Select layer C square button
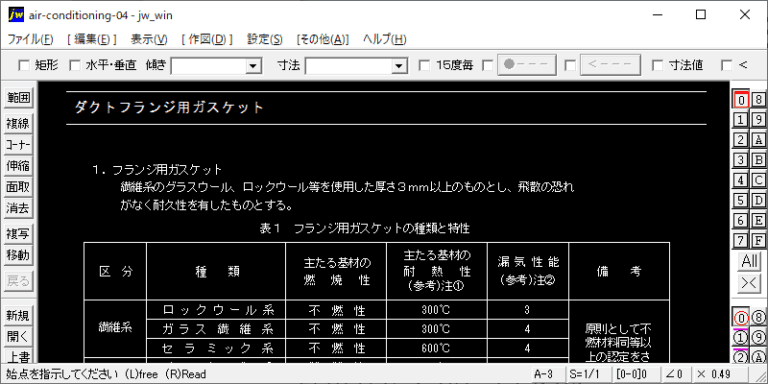 (x=759, y=180)
